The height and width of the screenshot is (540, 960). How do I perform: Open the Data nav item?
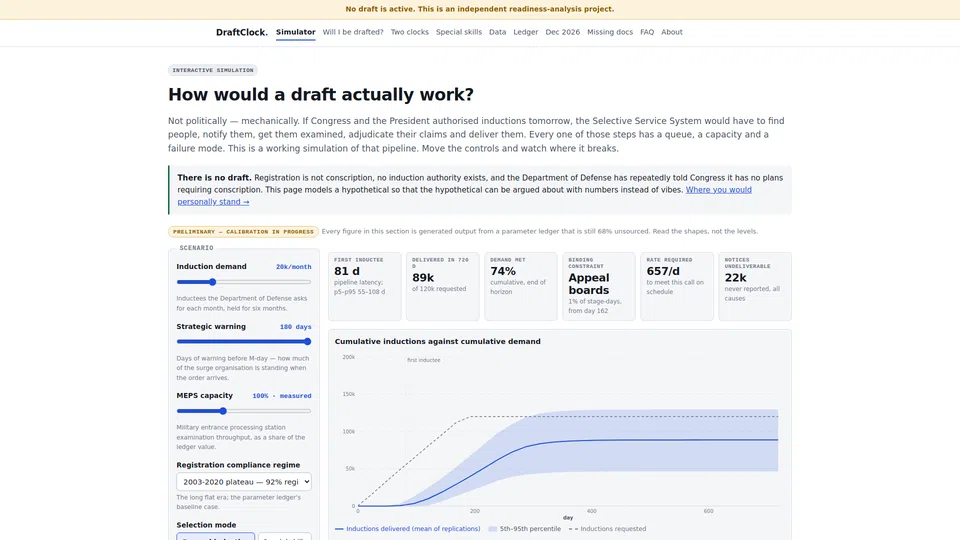click(498, 32)
